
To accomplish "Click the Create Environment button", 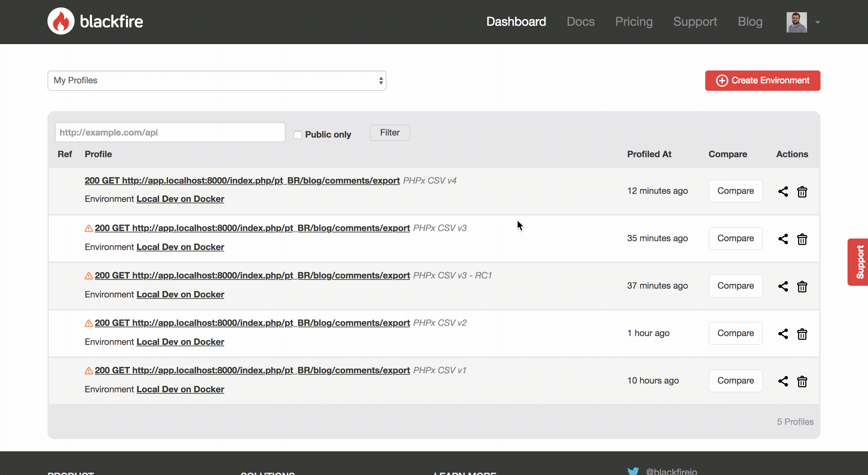I will 763,81.
